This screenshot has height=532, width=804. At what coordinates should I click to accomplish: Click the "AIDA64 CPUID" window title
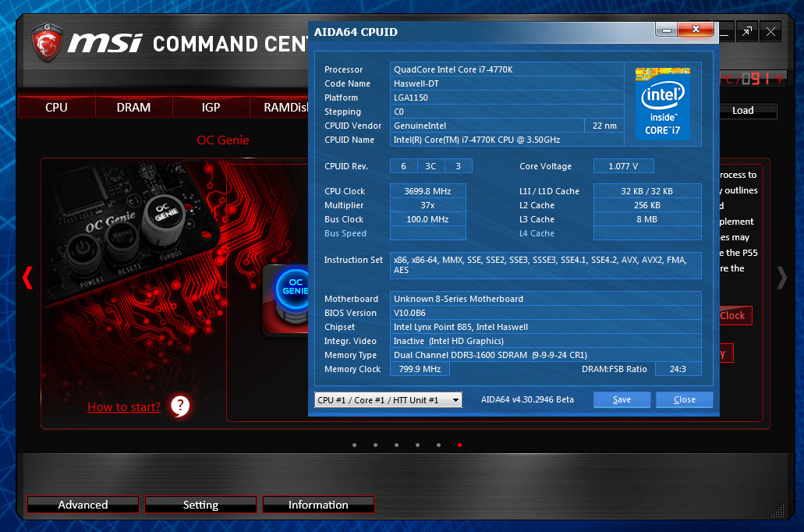tap(356, 32)
